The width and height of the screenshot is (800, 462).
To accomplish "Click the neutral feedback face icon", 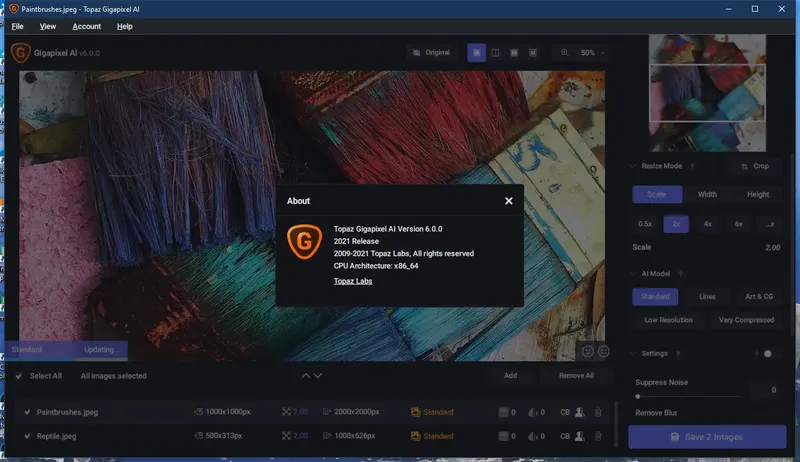I will pyautogui.click(x=604, y=351).
